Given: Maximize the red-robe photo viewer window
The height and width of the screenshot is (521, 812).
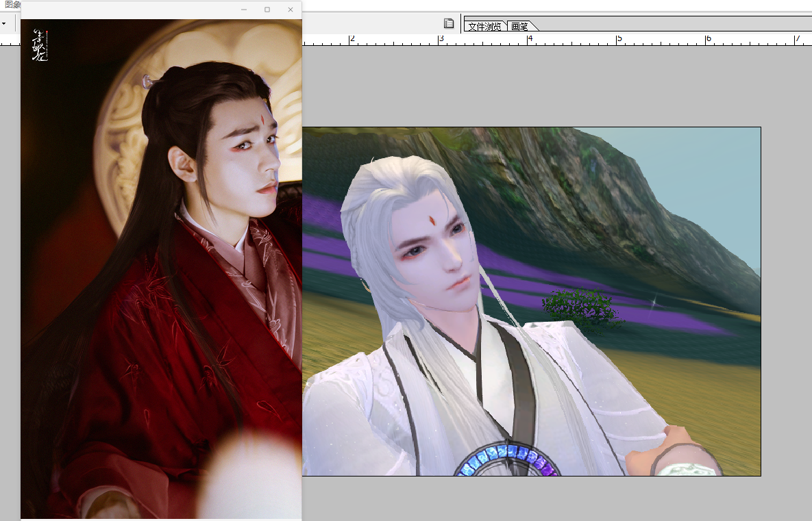Looking at the screenshot, I should click(x=267, y=10).
